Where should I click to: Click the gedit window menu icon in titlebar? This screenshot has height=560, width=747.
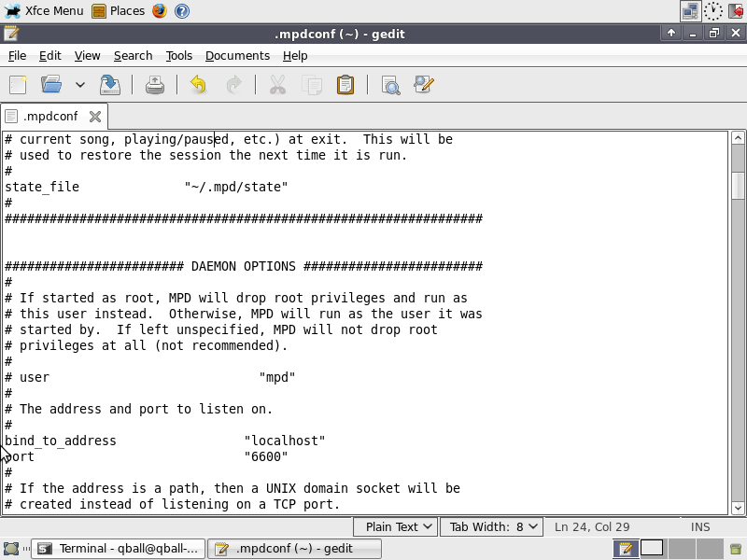click(11, 34)
